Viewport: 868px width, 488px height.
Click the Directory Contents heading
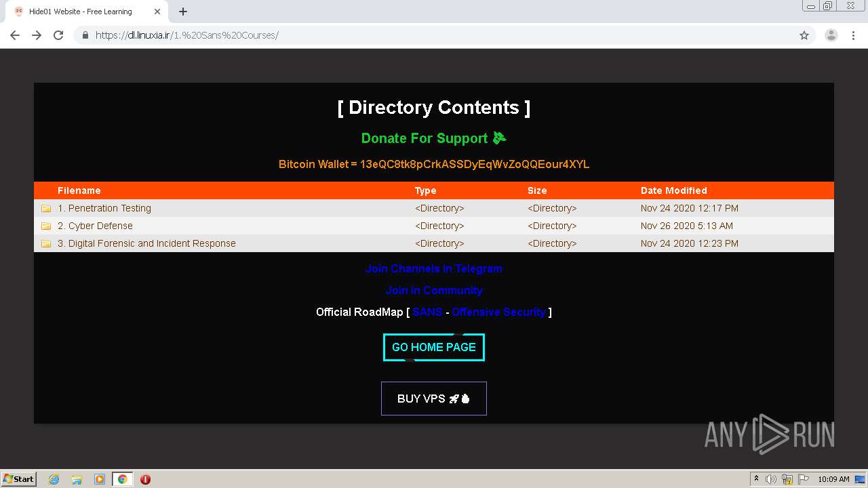click(434, 107)
